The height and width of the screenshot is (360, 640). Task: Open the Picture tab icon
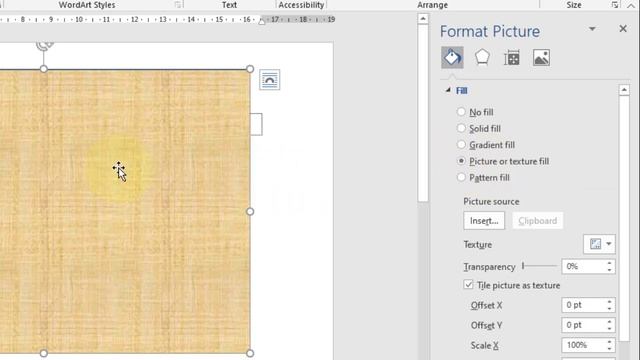point(541,58)
